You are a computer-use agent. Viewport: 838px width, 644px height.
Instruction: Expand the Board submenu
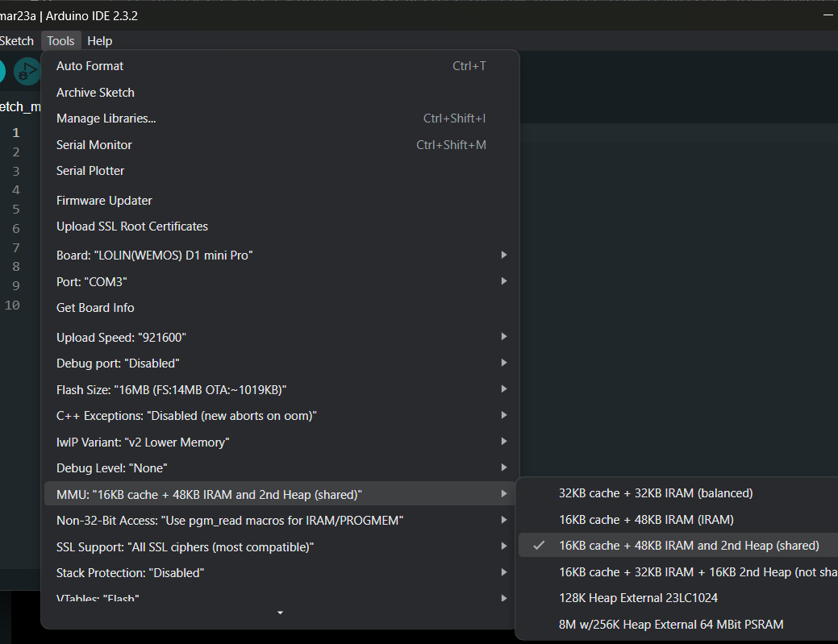pos(280,256)
